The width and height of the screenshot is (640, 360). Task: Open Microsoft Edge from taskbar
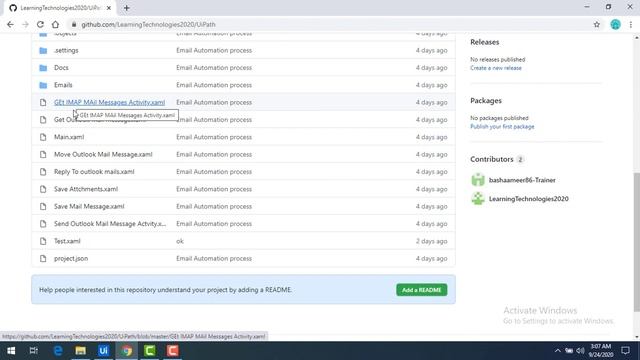point(58,351)
